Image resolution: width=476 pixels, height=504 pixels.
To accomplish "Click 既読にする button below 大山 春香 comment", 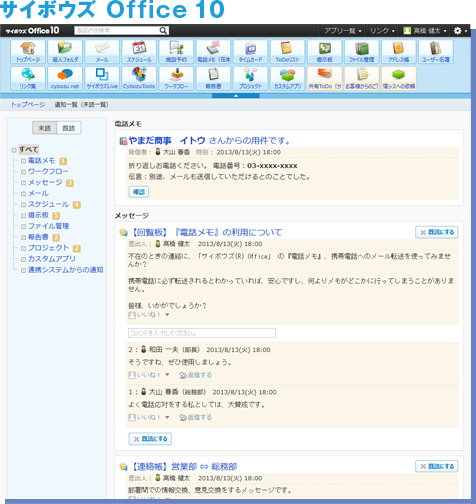I will pos(150,439).
